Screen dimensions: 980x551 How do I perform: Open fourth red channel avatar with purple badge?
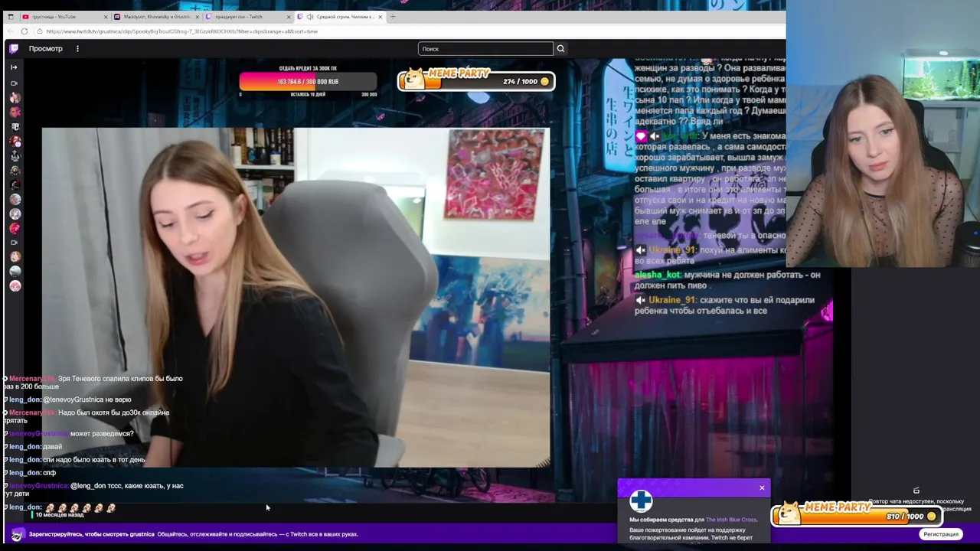tap(15, 141)
